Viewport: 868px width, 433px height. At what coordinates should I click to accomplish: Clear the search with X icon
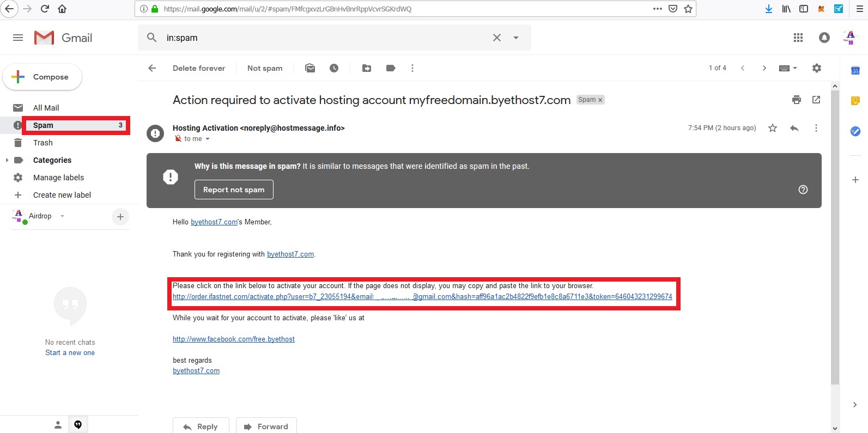click(497, 38)
